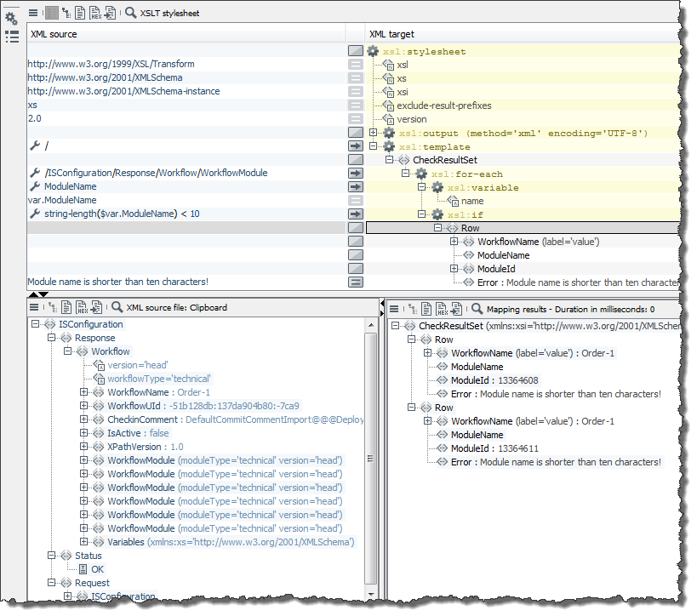The image size is (697, 616).
Task: Collapse the xsl:template node
Action: tap(374, 146)
